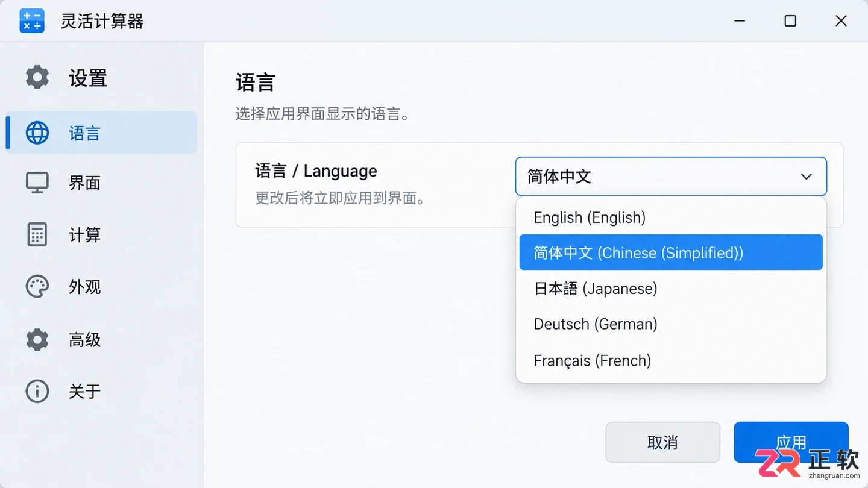The image size is (868, 488).
Task: Minimize the 灵活计算器 window
Action: point(740,21)
